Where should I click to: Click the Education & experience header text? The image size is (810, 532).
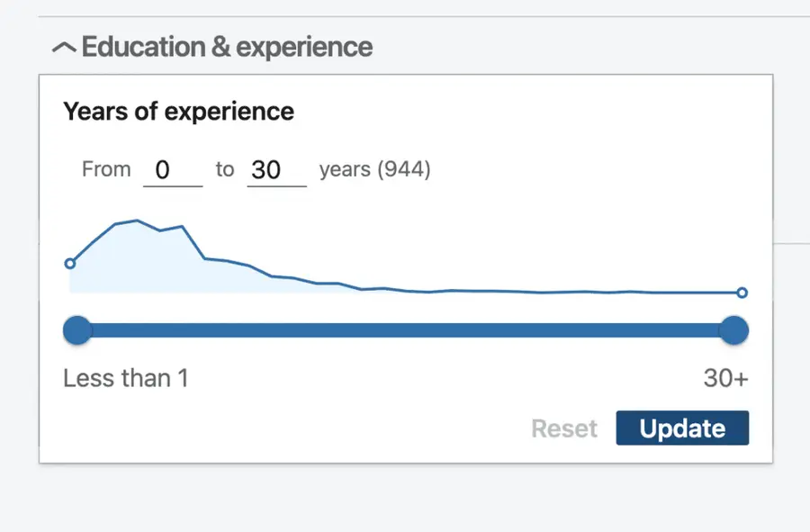227,47
